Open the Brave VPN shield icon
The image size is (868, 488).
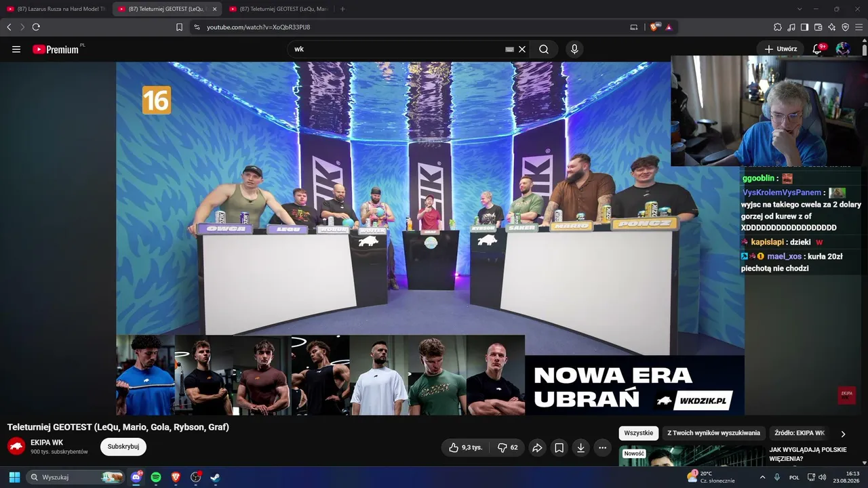point(845,27)
